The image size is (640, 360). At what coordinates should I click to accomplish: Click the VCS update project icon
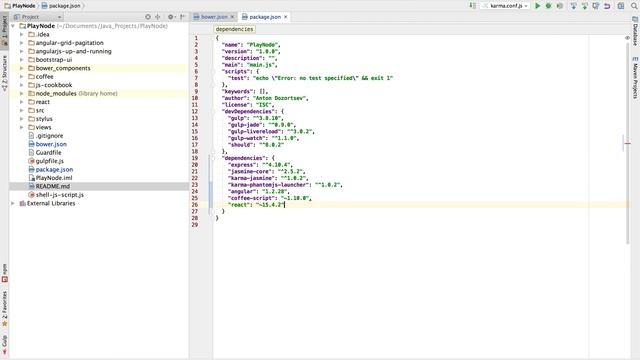click(573, 6)
